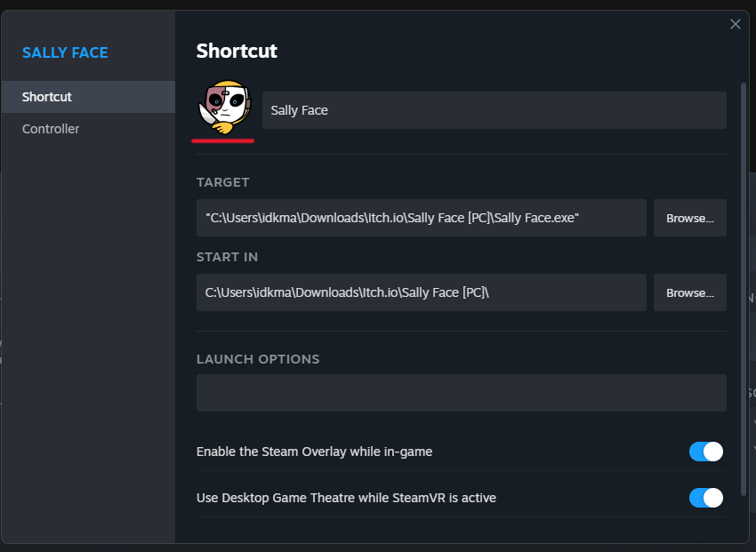Disable the Steam Overlay toggle
Viewport: 756px width, 552px height.
[706, 452]
